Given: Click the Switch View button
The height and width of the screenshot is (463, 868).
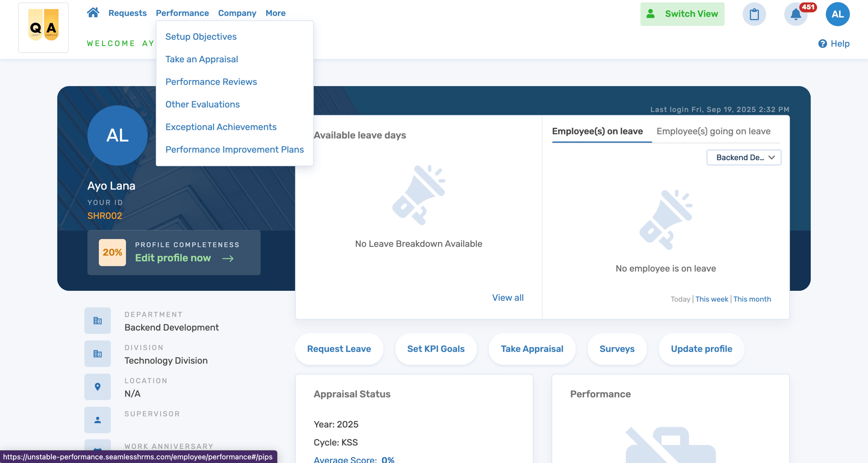Looking at the screenshot, I should 682,14.
